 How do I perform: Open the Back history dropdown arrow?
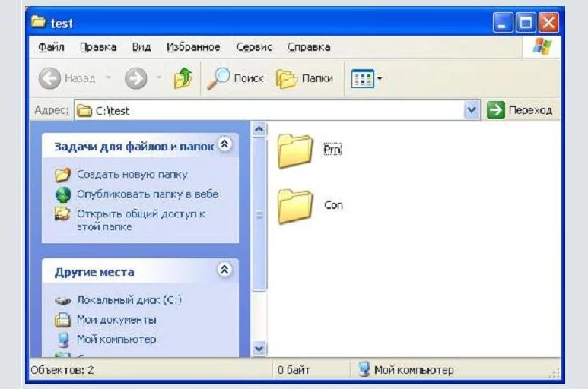[108, 77]
